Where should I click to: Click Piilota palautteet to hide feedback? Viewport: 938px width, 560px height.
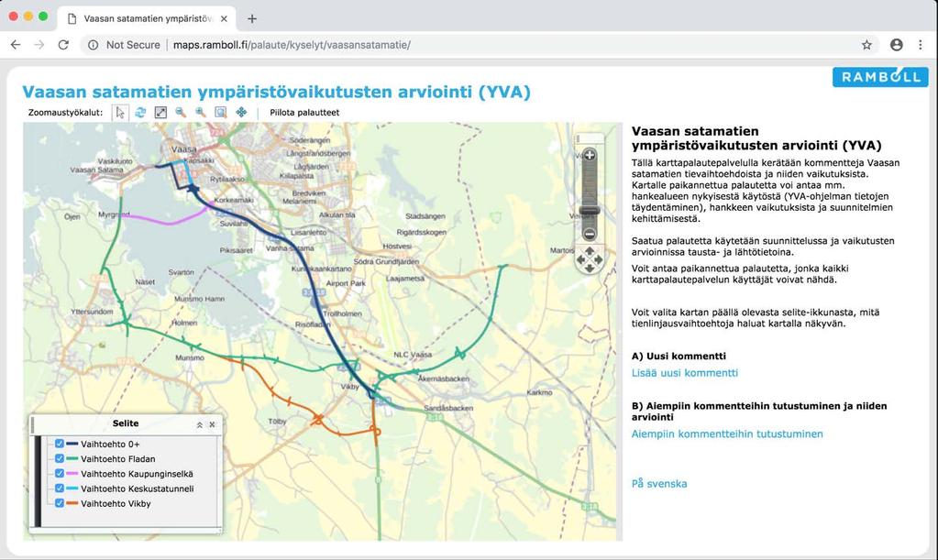(x=304, y=113)
